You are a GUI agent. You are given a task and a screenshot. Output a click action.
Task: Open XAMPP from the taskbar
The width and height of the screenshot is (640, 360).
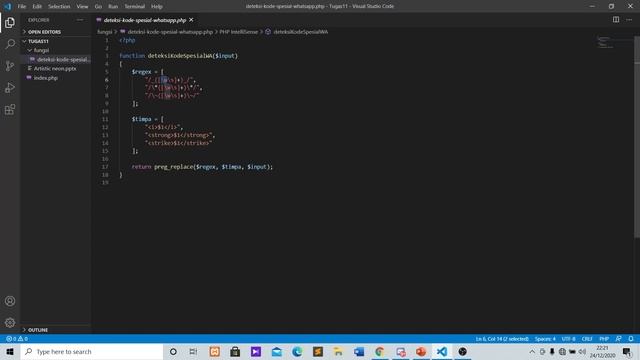(215, 351)
